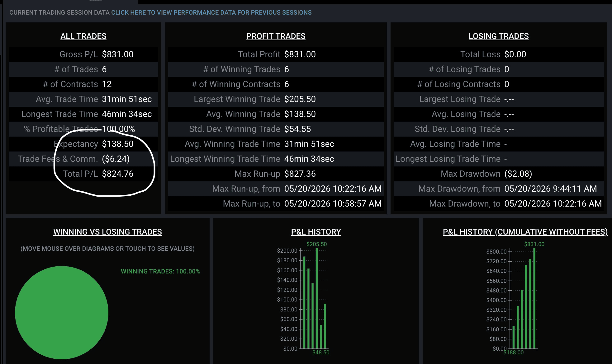Click the LOSING TRADES heading
The image size is (612, 364).
[x=499, y=36]
